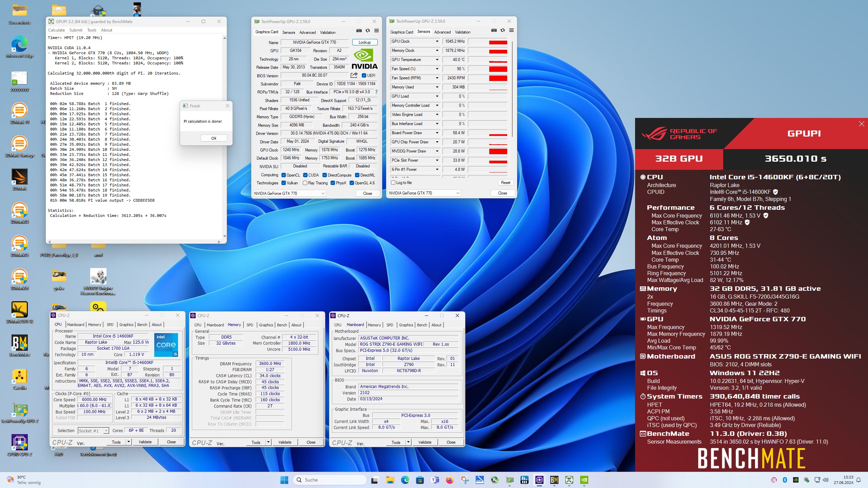This screenshot has width=868, height=488.
Task: Select the TechPowerUp GPU-Z desktop icon
Action: 20,412
